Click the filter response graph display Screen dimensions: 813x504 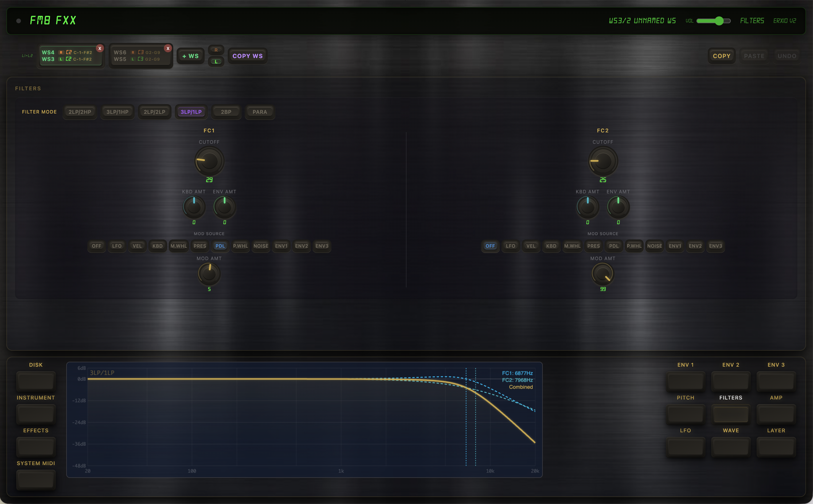(304, 420)
